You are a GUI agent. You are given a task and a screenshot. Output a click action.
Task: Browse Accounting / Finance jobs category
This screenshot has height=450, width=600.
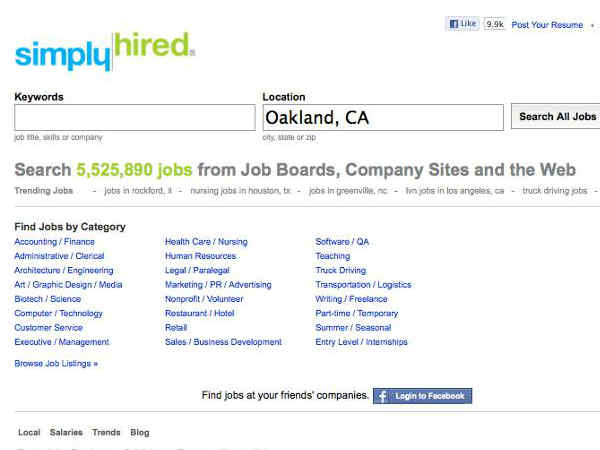click(x=55, y=242)
